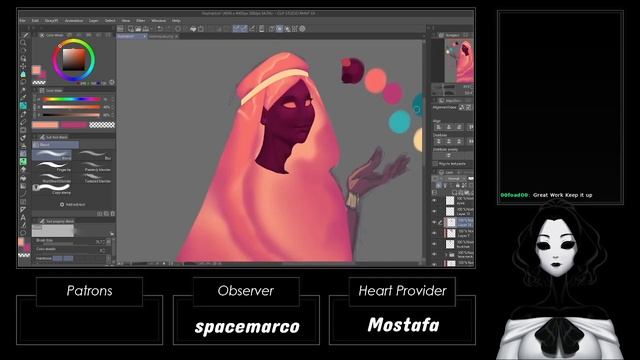The height and width of the screenshot is (360, 640).
Task: Select the Blend sub tool stroke
Action: 52,155
